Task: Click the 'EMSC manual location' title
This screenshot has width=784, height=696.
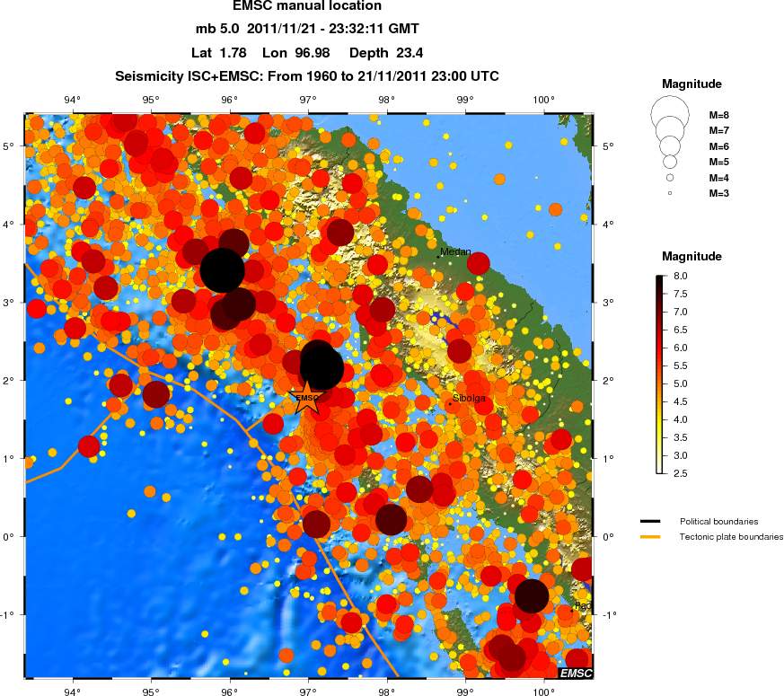Action: click(x=307, y=5)
